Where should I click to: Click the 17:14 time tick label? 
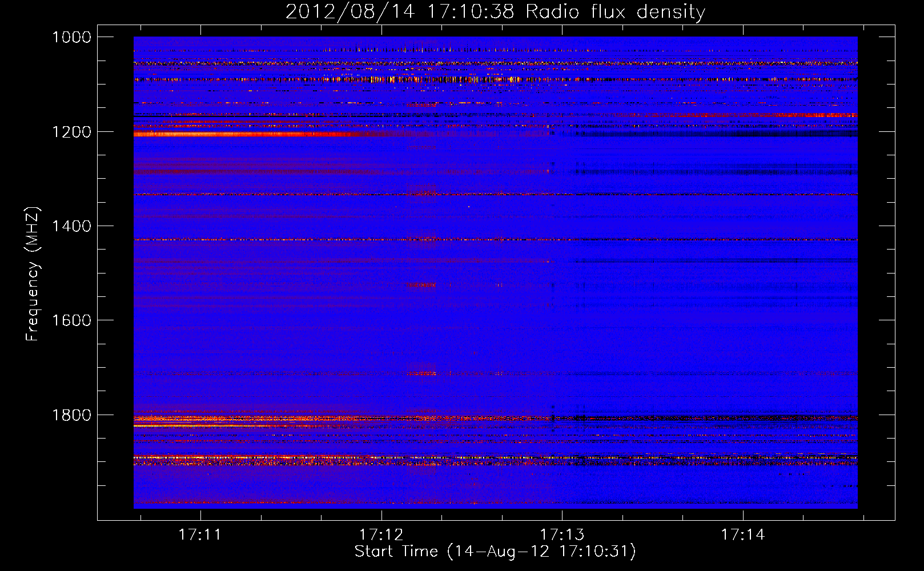(742, 534)
